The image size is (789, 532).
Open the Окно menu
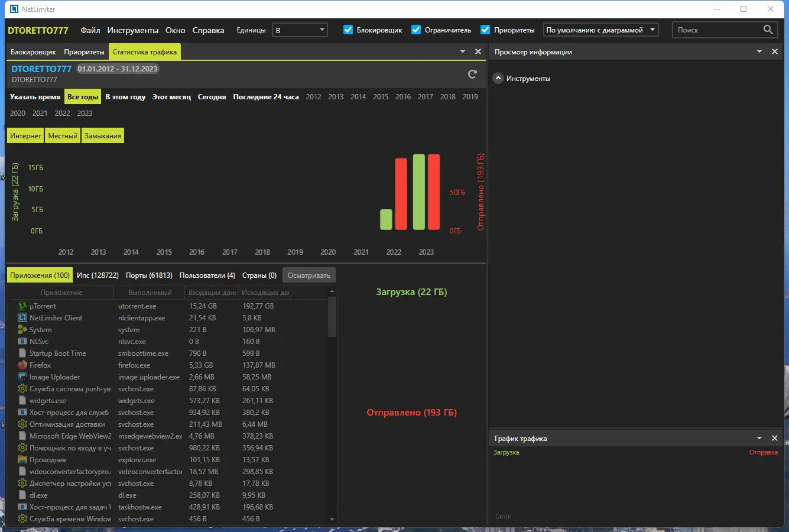click(176, 30)
